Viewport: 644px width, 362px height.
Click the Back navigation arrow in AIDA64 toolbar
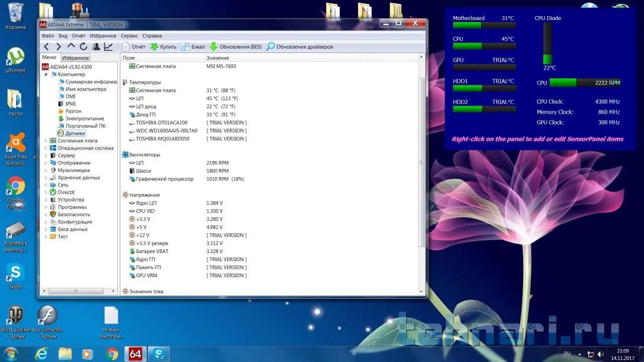pos(46,47)
